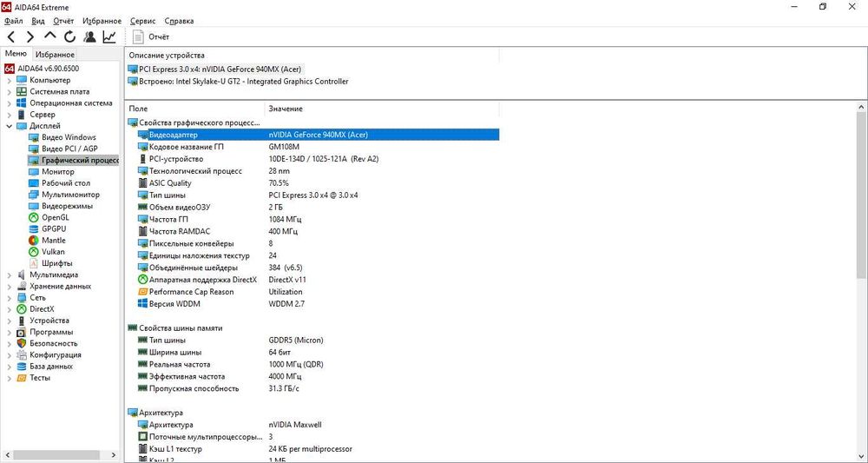The height and width of the screenshot is (463, 868).
Task: Expand the Хранение данных tree node
Action: [x=9, y=287]
